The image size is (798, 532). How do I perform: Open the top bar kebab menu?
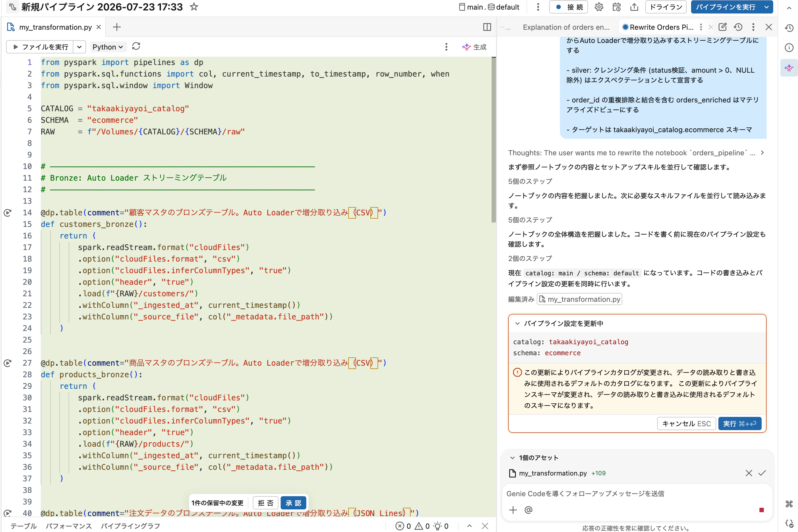point(538,7)
